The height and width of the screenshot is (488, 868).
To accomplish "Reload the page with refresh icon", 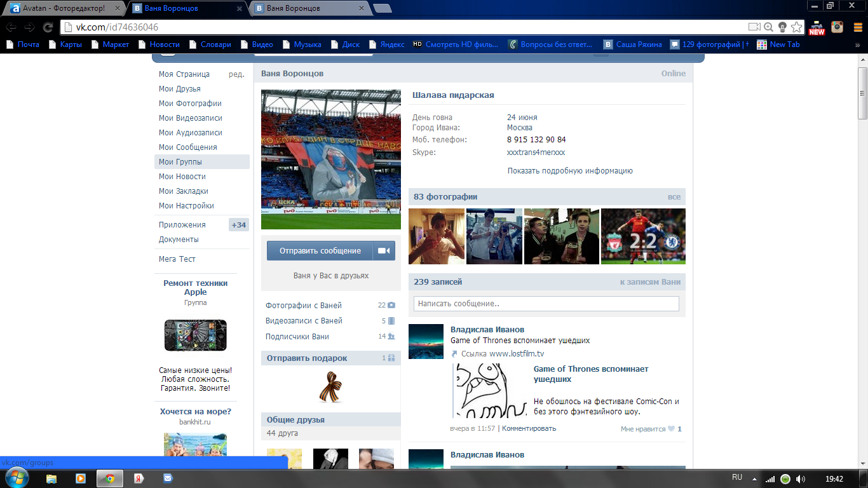I will click(x=48, y=27).
